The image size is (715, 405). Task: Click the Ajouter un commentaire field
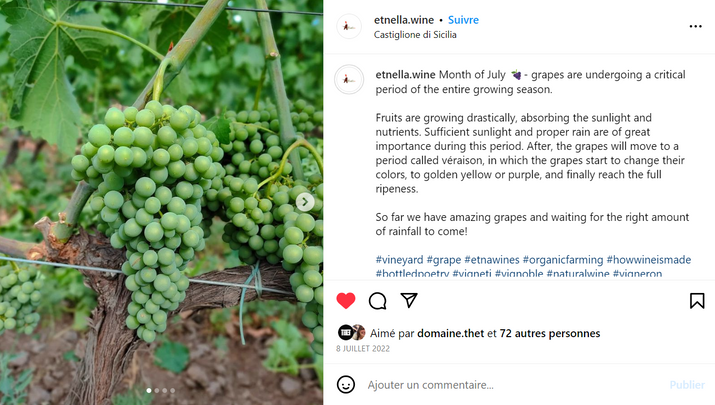point(500,384)
